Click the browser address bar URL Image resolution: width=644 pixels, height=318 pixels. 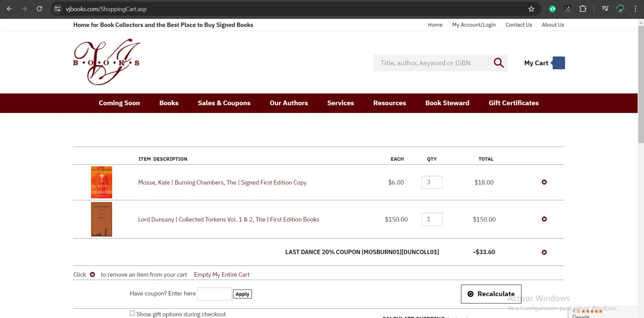point(106,9)
